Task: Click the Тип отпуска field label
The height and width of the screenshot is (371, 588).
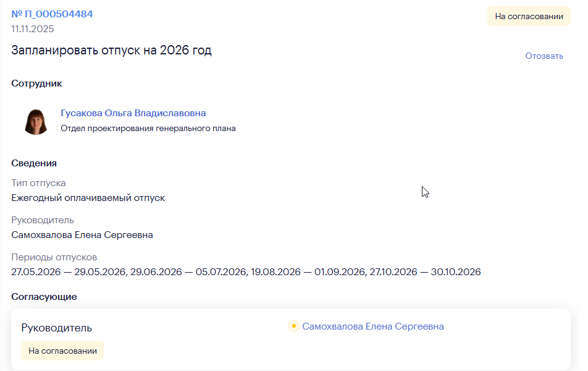Action: 38,183
